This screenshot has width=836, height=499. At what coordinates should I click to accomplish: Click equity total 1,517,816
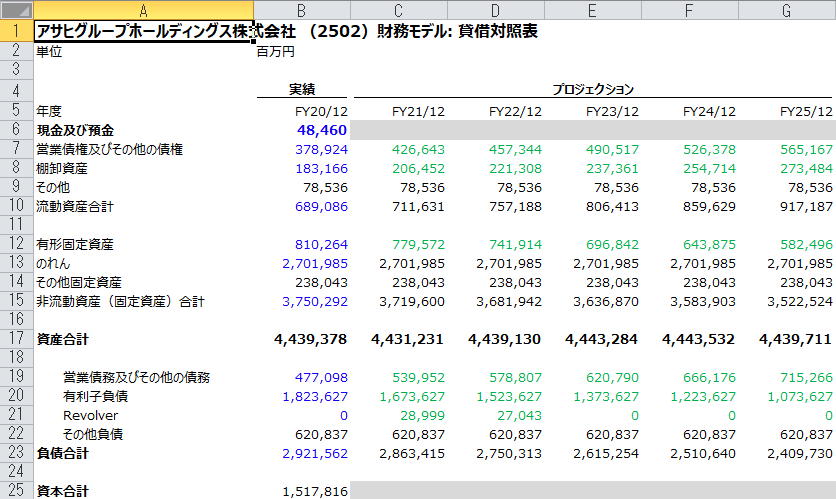(315, 491)
